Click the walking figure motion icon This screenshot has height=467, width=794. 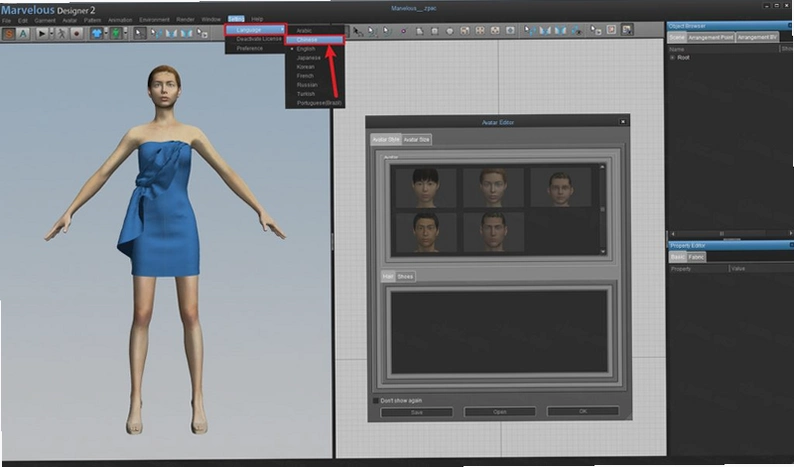pos(61,33)
